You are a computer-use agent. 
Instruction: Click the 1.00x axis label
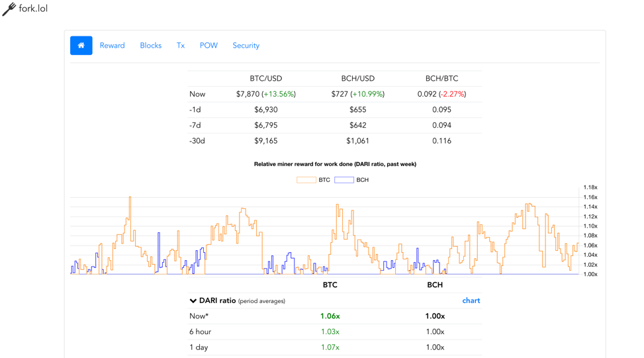[590, 274]
